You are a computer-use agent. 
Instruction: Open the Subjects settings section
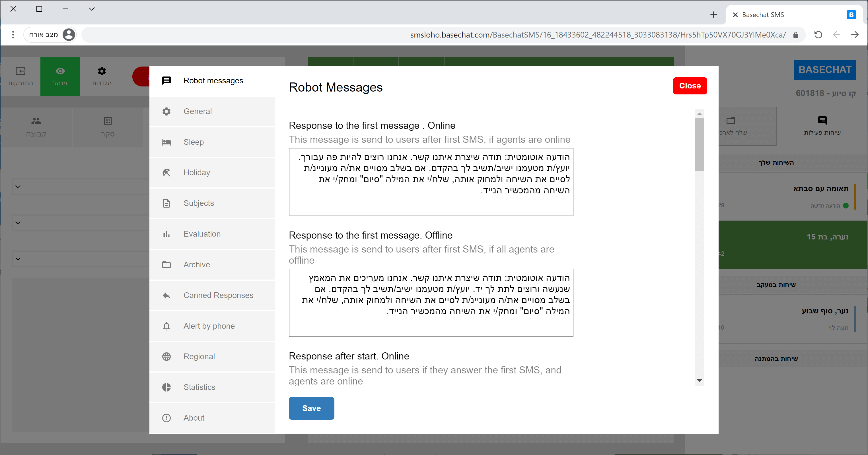[x=198, y=203]
